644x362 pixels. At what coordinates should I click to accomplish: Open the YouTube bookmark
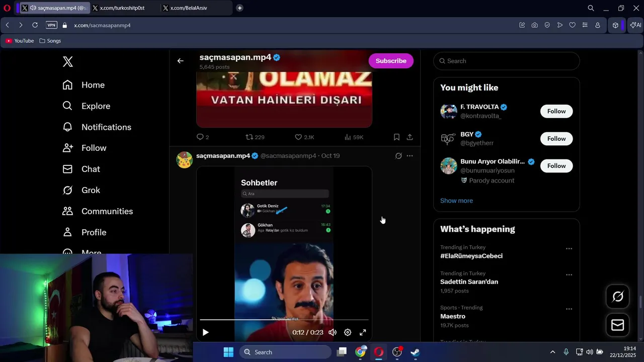coord(20,41)
